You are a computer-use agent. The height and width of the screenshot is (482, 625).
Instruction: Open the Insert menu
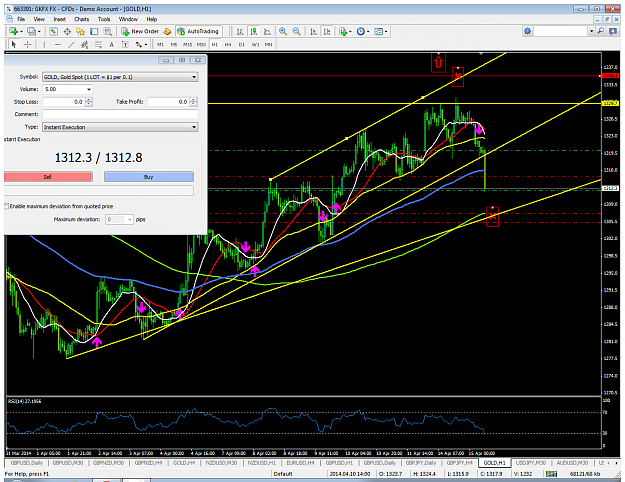[59, 19]
